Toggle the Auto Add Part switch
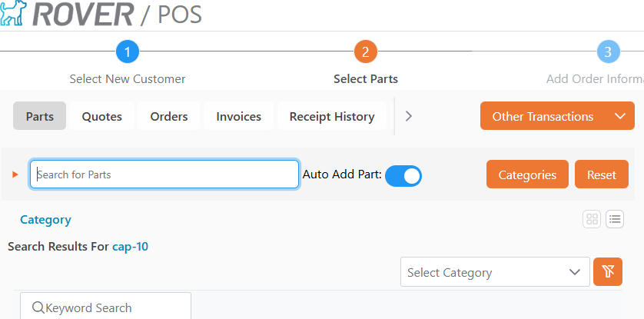The height and width of the screenshot is (319, 644). [403, 176]
